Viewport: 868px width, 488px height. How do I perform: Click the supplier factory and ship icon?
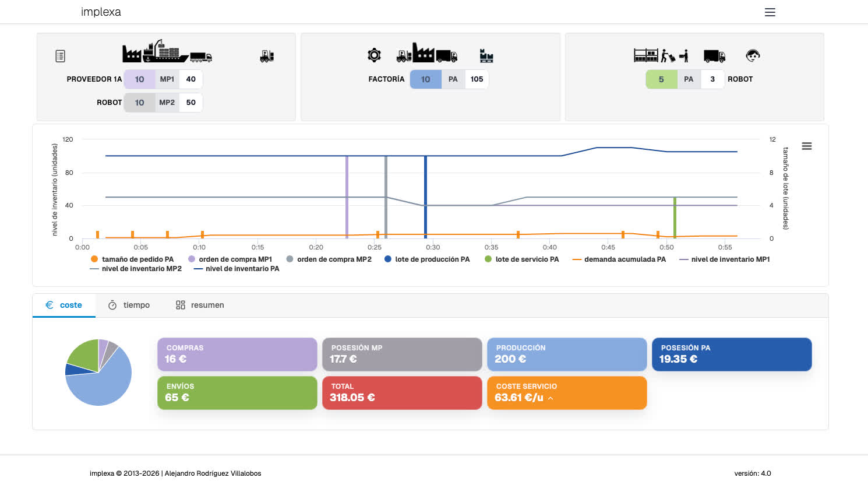[167, 52]
